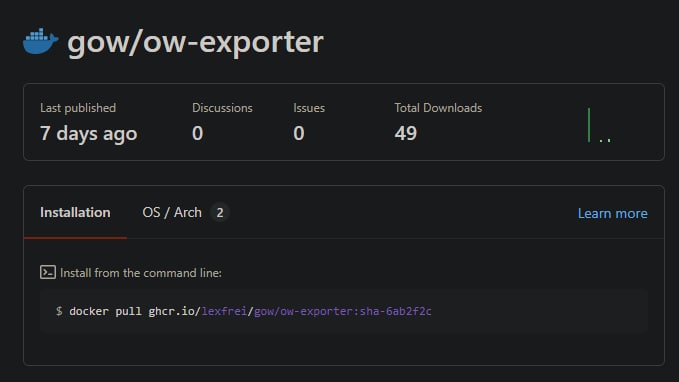Click the gow/ow-exporter package title
The height and width of the screenshot is (382, 679).
[x=195, y=42]
